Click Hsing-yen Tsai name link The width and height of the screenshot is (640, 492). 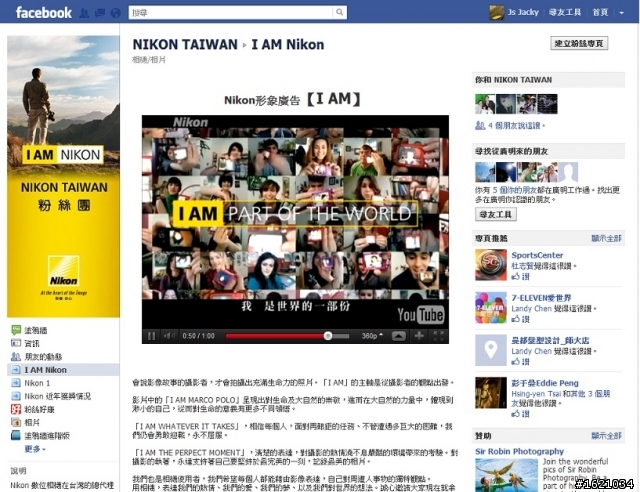[x=536, y=394]
